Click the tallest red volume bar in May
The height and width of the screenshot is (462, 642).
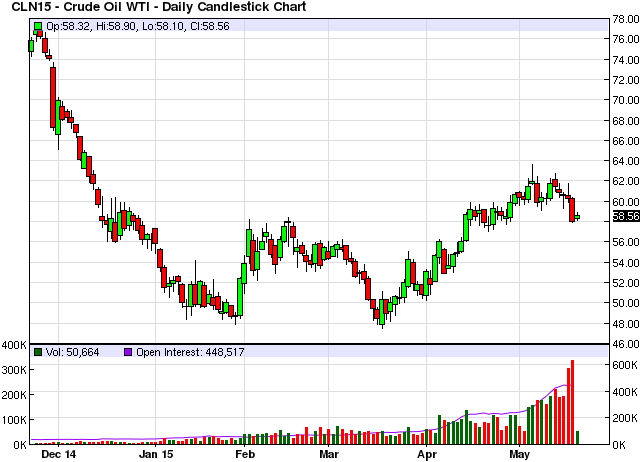572,402
